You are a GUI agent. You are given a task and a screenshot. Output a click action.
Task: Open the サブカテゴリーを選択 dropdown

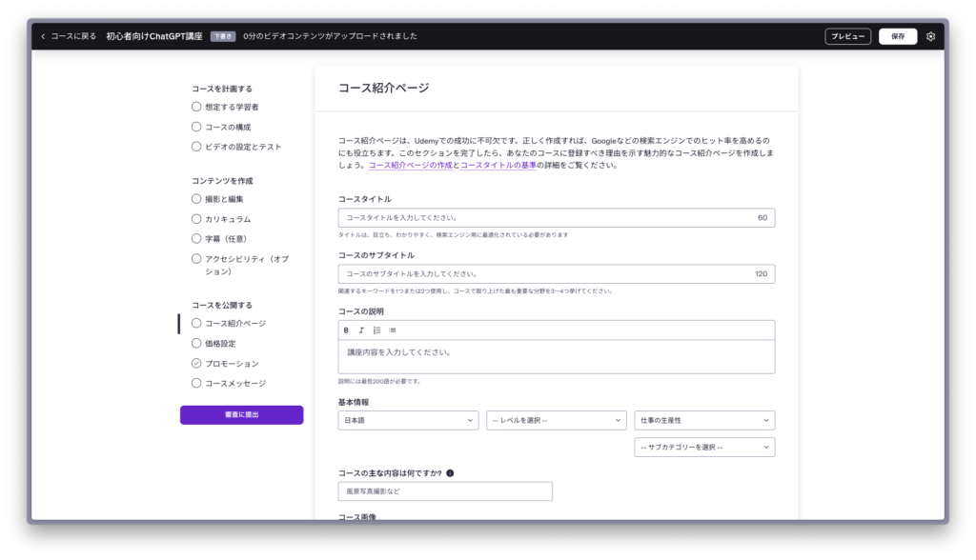coord(704,447)
